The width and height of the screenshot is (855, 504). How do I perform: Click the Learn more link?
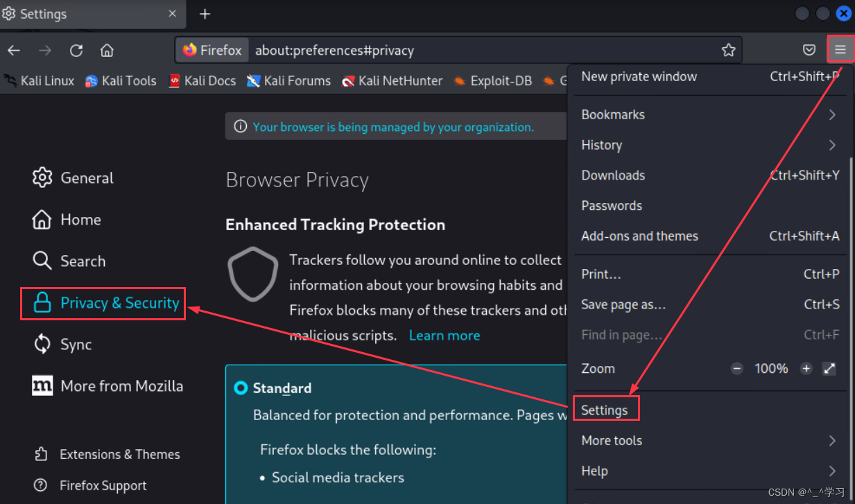[x=444, y=336]
